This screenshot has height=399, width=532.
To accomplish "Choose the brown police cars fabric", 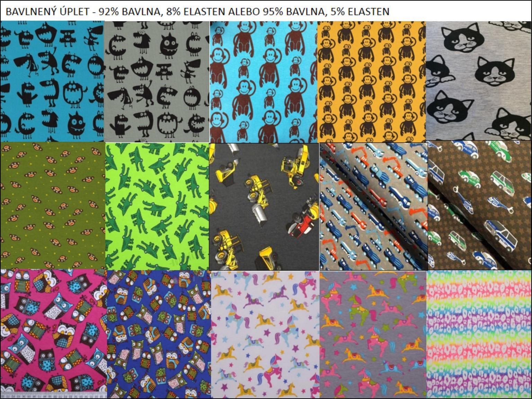I will pos(480,206).
